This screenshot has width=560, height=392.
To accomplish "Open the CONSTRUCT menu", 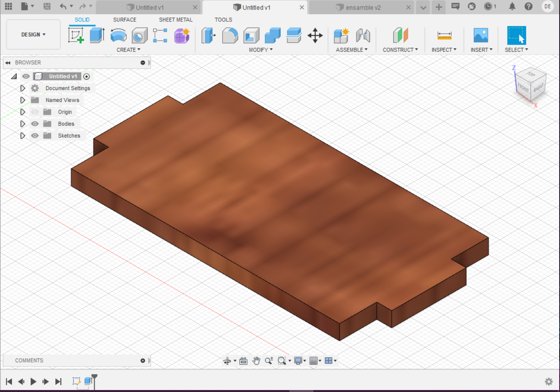I will pyautogui.click(x=400, y=50).
